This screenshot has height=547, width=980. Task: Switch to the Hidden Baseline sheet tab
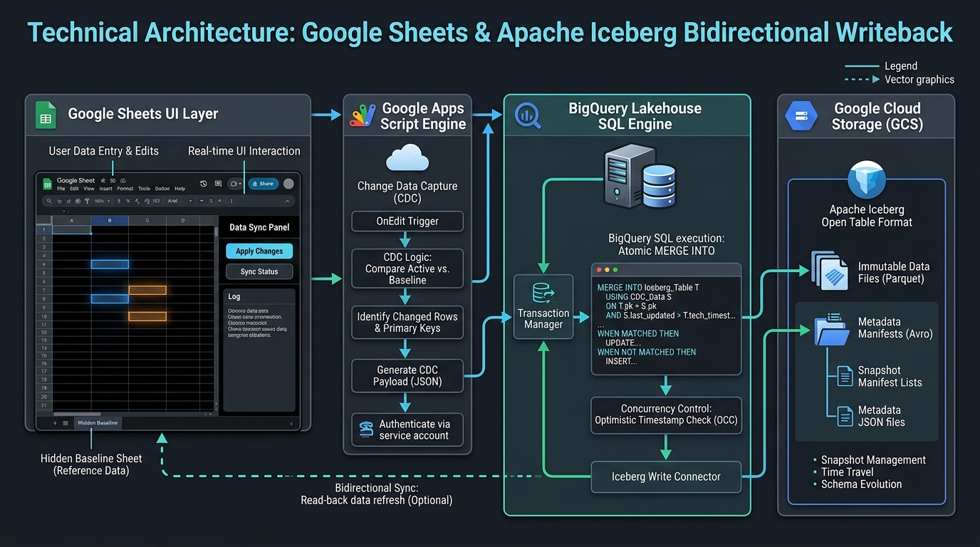pos(98,422)
